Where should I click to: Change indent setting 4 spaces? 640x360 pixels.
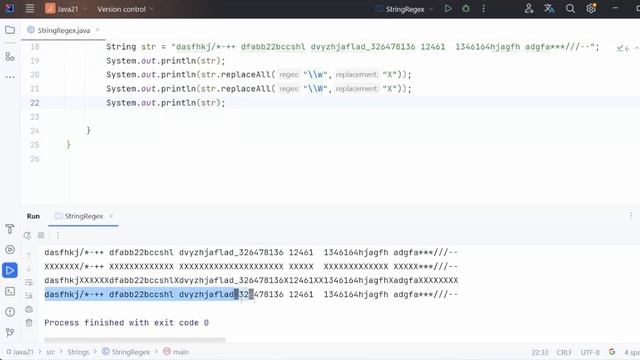(x=631, y=352)
